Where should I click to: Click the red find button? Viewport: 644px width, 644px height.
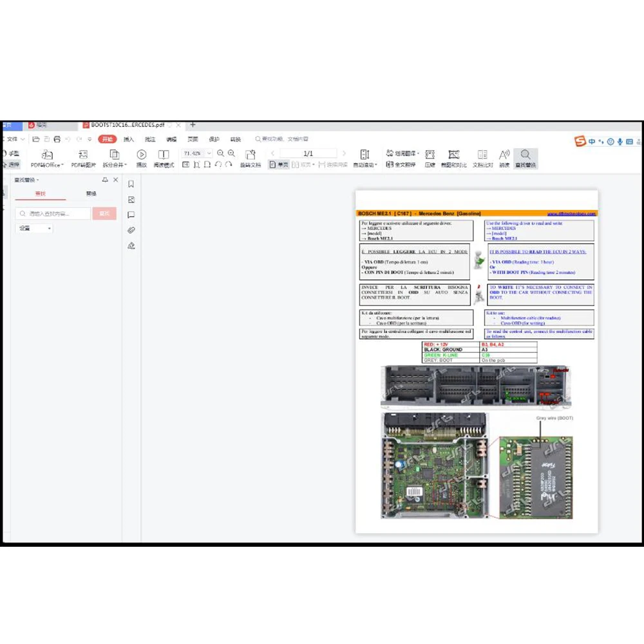[104, 214]
